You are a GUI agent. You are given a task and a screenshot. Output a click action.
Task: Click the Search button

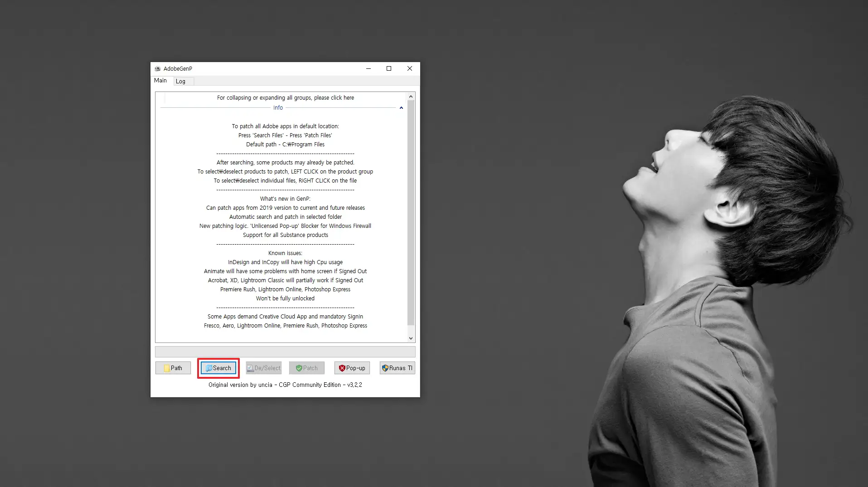[218, 368]
